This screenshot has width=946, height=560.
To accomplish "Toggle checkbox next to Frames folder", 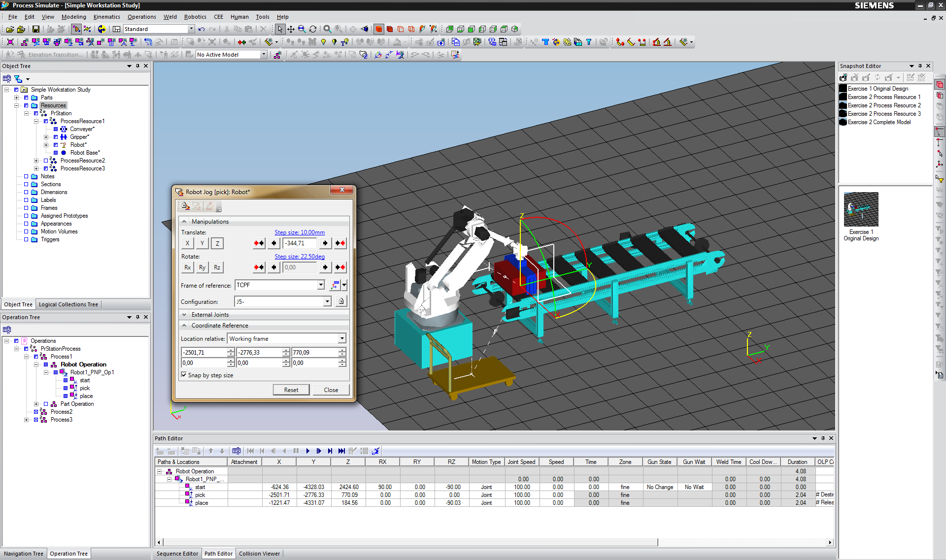I will (x=26, y=208).
